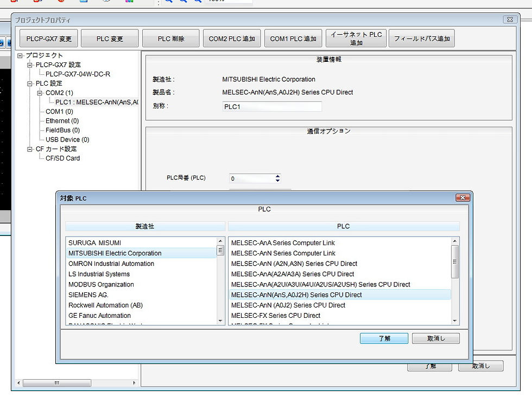Screen dimensions: 532x403
Task: Select MELSEC-AnN Series Computer Link
Action: 340,253
